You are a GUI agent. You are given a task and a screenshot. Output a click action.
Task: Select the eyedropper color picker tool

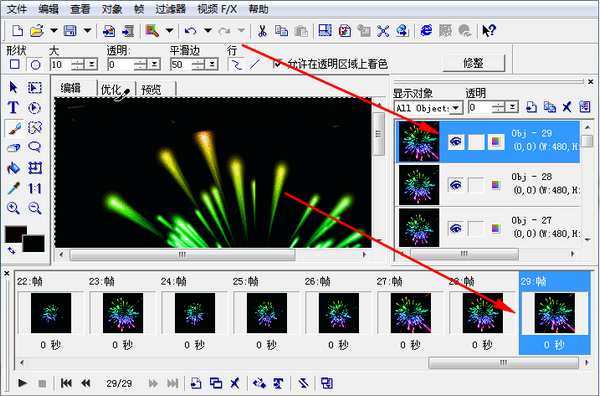13,188
